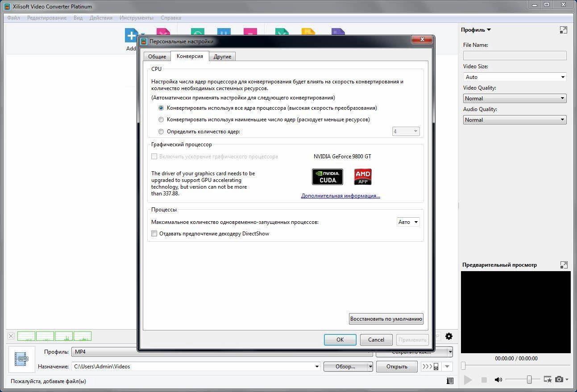Click the AMD APP logo
Viewport: 577px width, 392px height.
363,177
